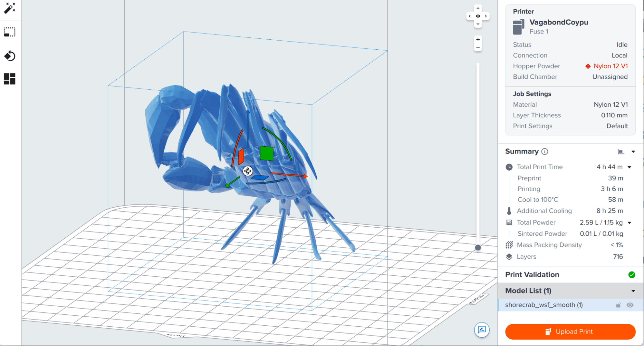Click Build Chamber value Unassigned
Screen dimensions: 644x346
[x=610, y=77]
